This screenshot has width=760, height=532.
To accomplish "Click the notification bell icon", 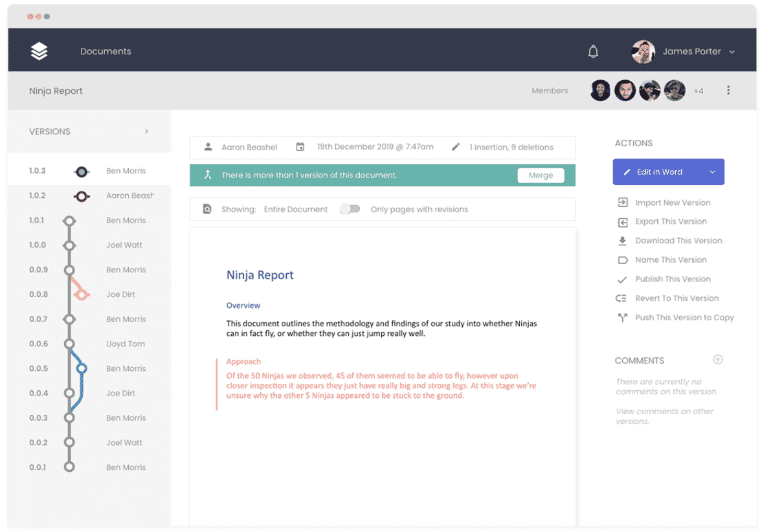I will [593, 52].
